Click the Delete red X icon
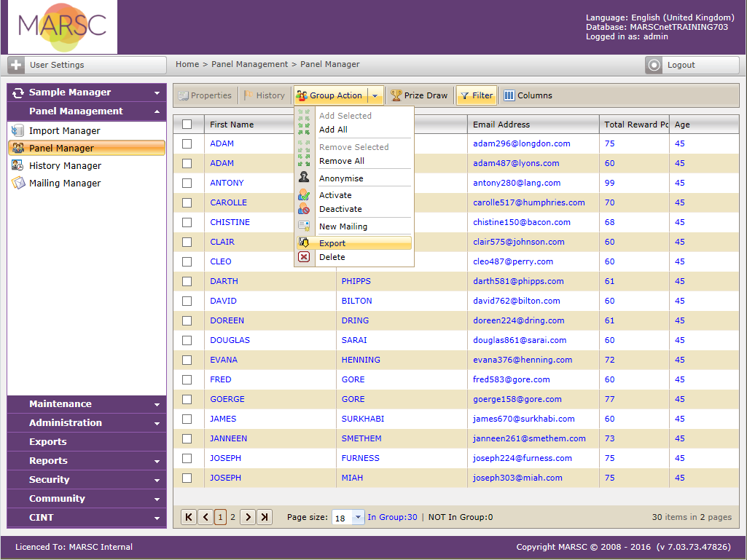This screenshot has height=560, width=747. 304,257
